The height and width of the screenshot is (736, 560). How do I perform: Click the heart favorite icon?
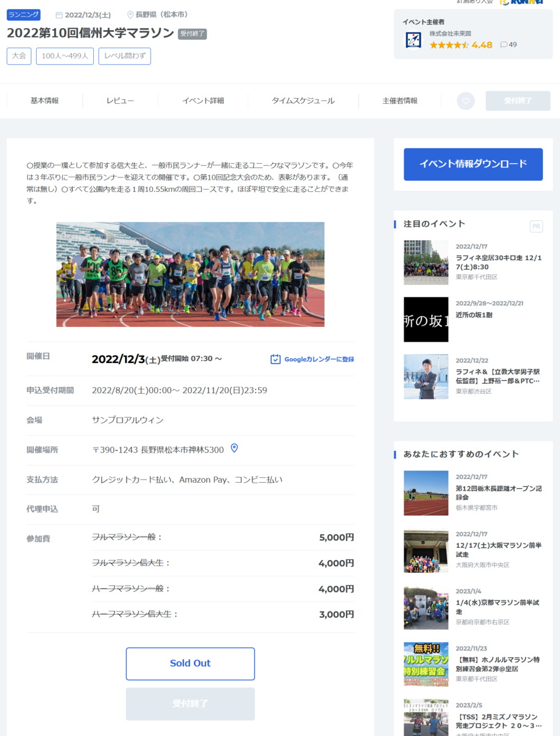pos(466,101)
